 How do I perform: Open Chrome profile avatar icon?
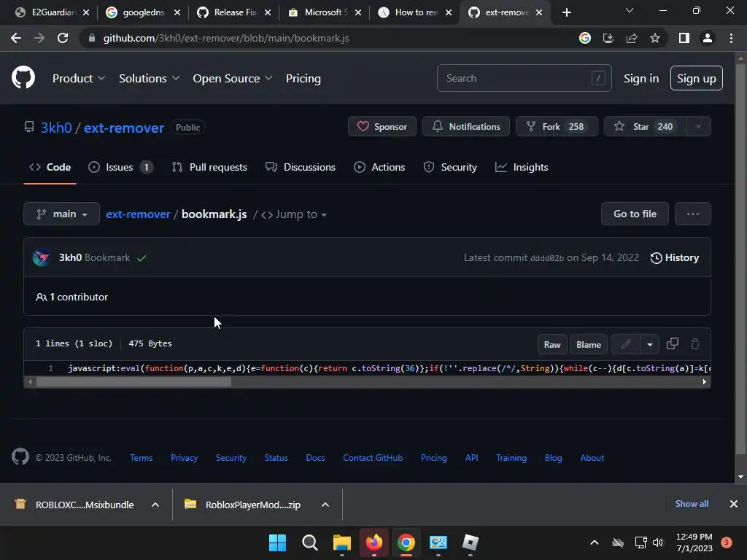pos(708,38)
